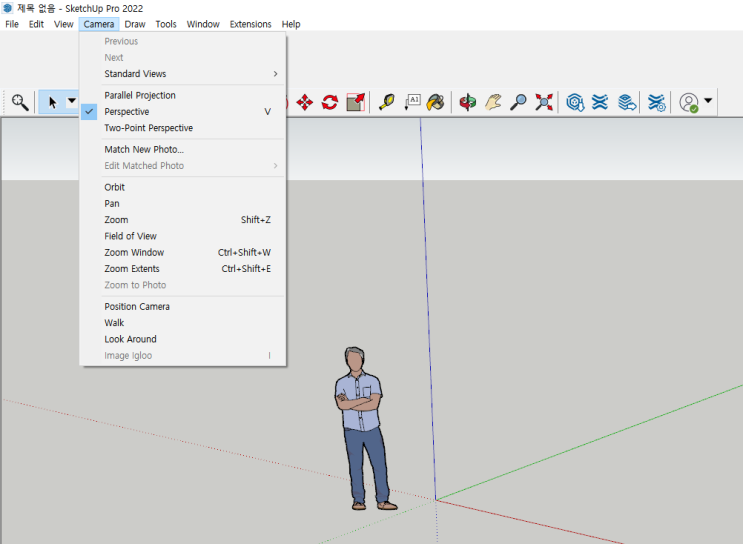Click the signed-in user account icon
743x544 pixels.
[689, 102]
